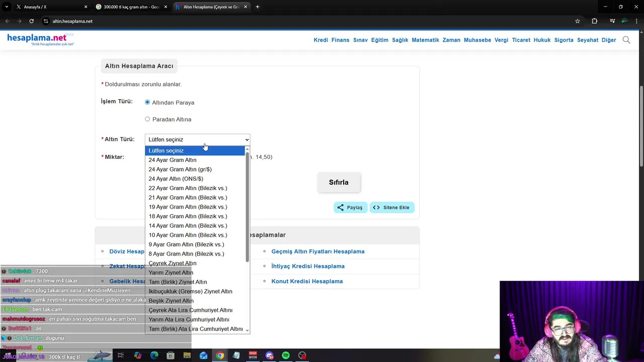This screenshot has height=362, width=644.
Task: Select the Lütfen seçiniz placeholder option
Action: (195, 150)
